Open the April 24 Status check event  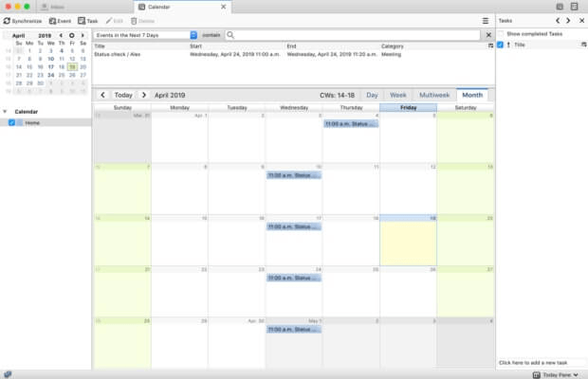pos(294,278)
